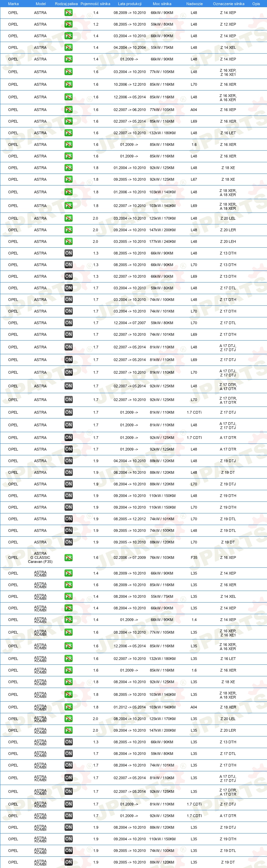
Task: Click the 08.2005 -> 12.2012 production years cell
Action: click(130, 519)
